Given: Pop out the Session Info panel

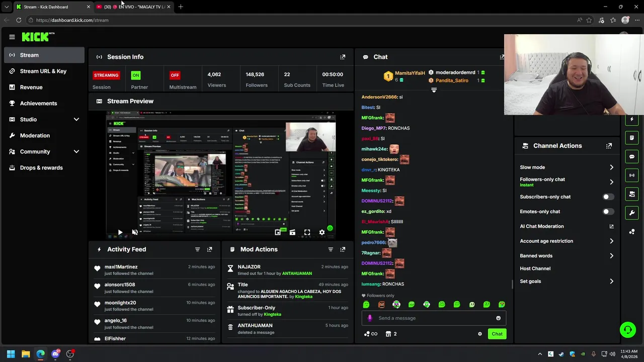Looking at the screenshot, I should tap(343, 57).
